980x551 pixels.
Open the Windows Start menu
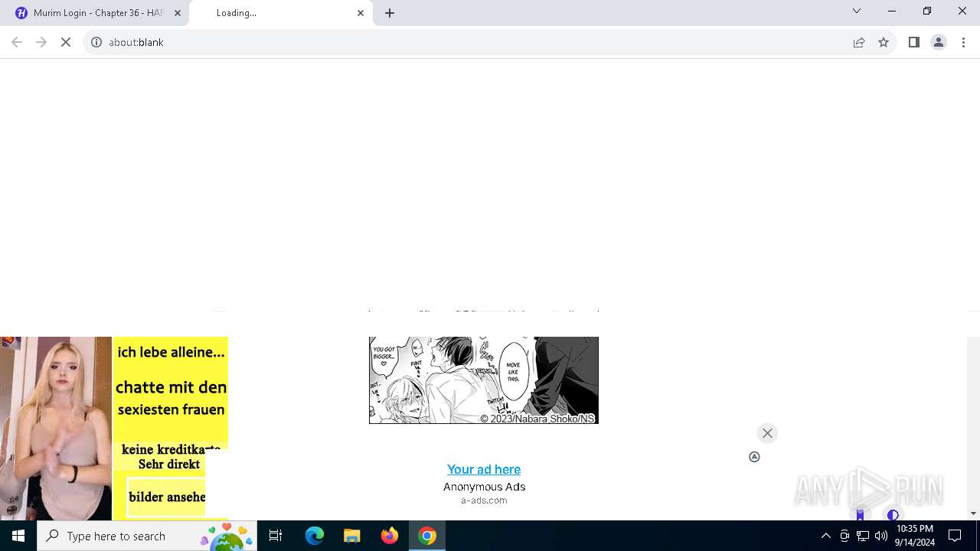[18, 536]
